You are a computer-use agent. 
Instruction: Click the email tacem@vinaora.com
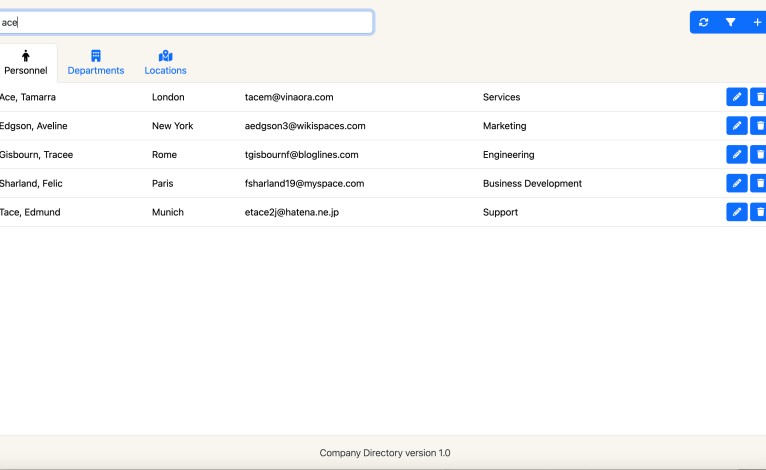(x=289, y=97)
